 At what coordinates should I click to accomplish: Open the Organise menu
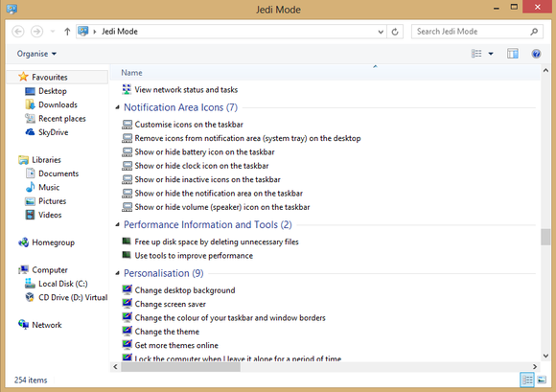(36, 54)
